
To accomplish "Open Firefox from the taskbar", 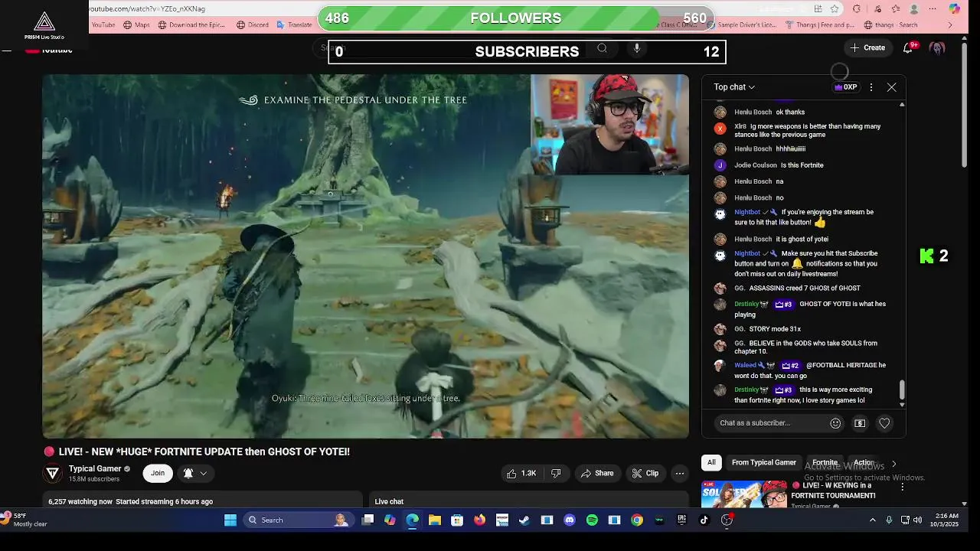I will tap(479, 520).
